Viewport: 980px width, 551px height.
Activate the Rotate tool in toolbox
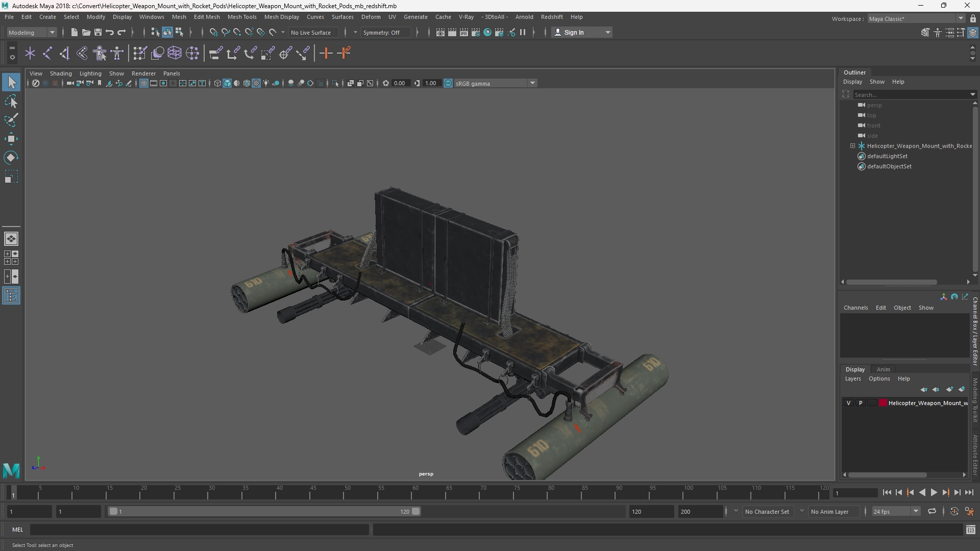pos(11,158)
